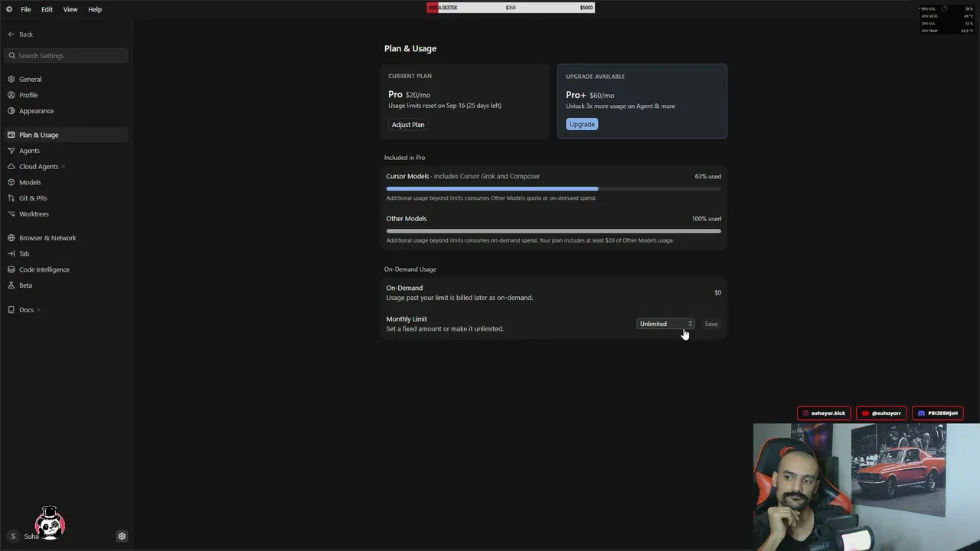Click the "$0" on-demand amount
Screen dimensions: 980x551
[718, 292]
